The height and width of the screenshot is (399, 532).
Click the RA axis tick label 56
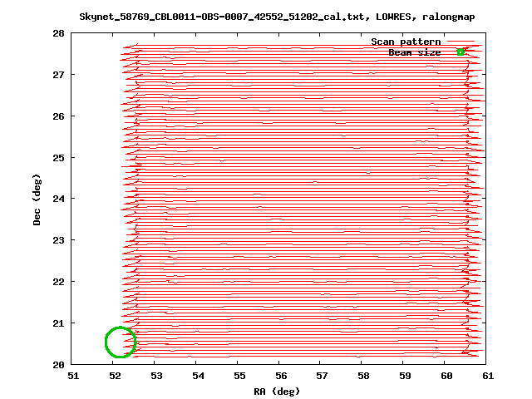pos(281,376)
